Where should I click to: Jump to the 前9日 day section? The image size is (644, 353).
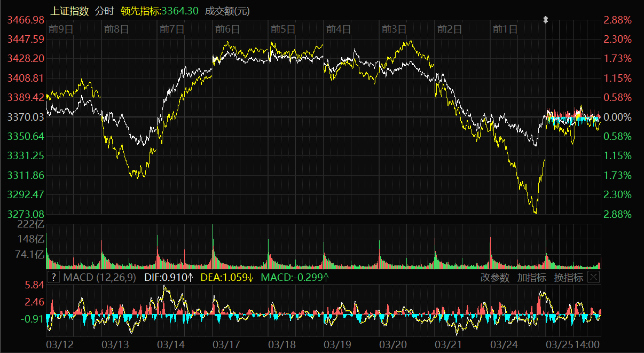(x=60, y=29)
